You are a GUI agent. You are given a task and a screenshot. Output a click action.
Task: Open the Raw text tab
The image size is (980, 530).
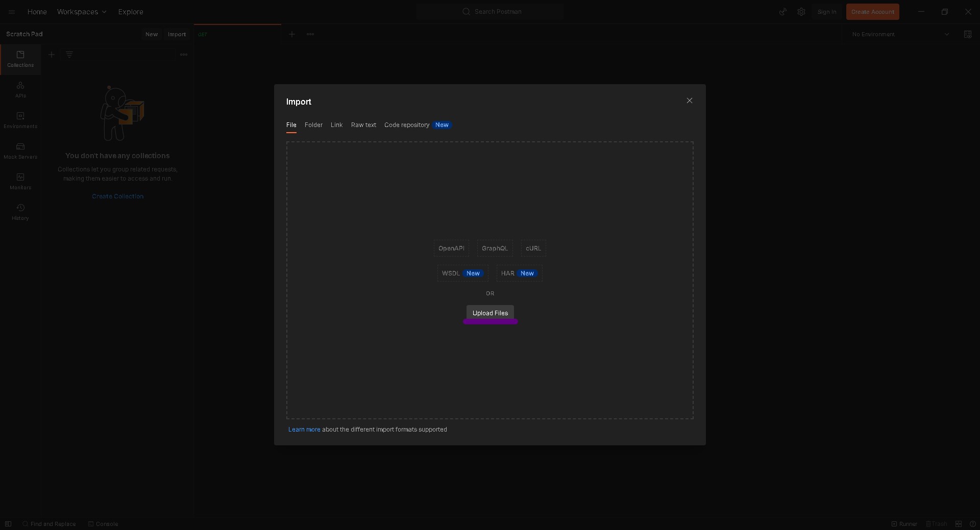363,125
